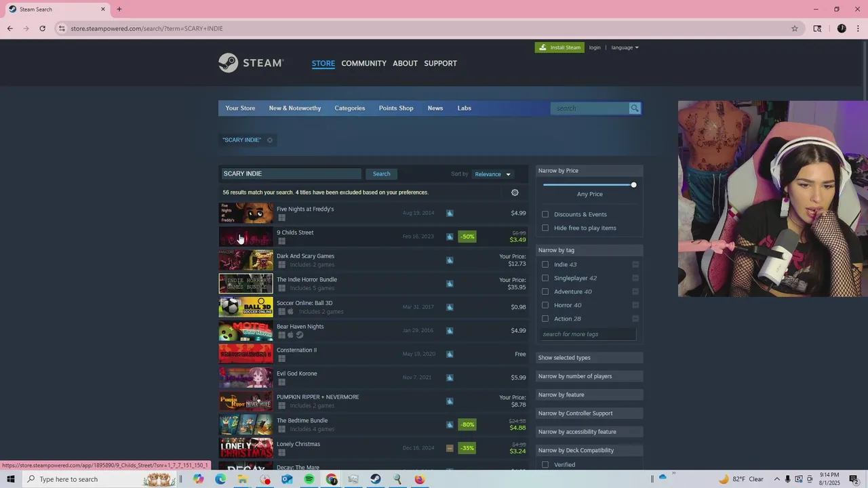Enable Hide free to play items

[545, 228]
